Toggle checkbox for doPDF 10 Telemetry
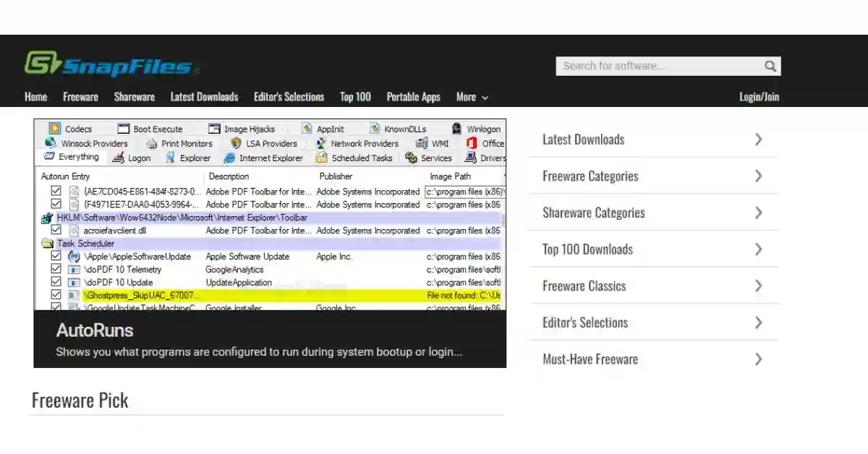This screenshot has width=868, height=454. pyautogui.click(x=56, y=270)
